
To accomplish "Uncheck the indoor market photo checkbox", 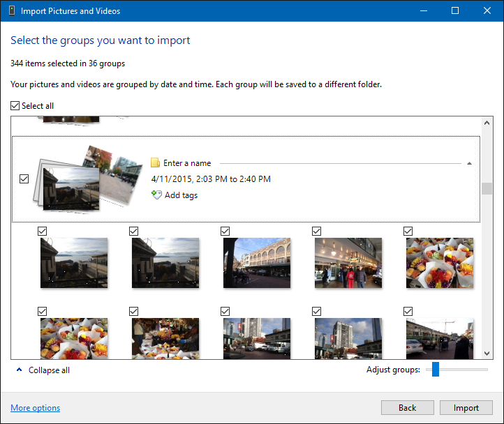I will click(317, 231).
